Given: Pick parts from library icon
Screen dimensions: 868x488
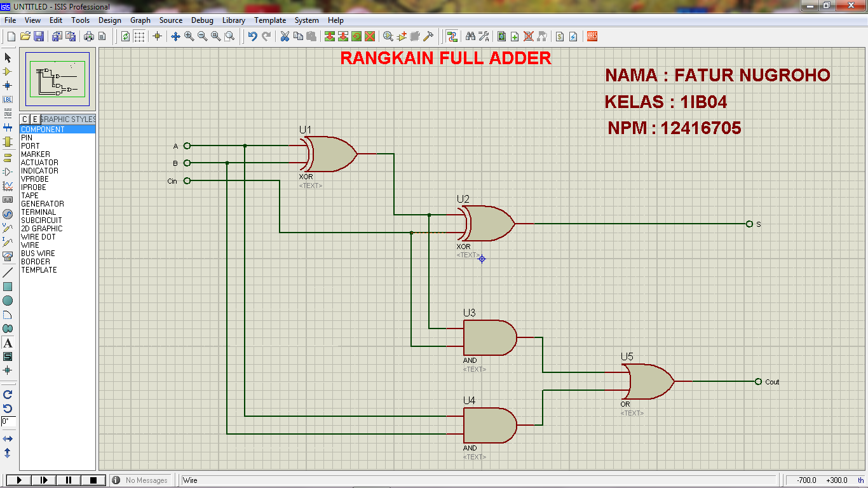Looking at the screenshot, I should (388, 36).
